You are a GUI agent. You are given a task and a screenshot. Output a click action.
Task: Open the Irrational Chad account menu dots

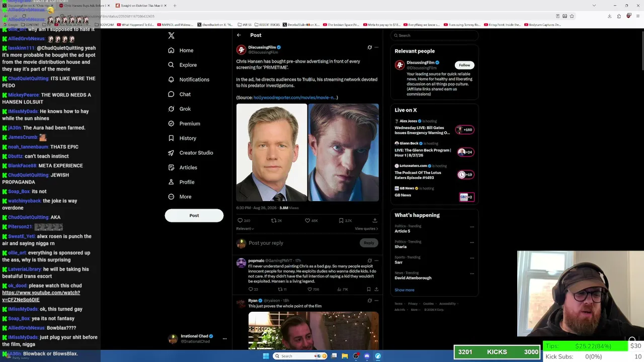(224, 338)
